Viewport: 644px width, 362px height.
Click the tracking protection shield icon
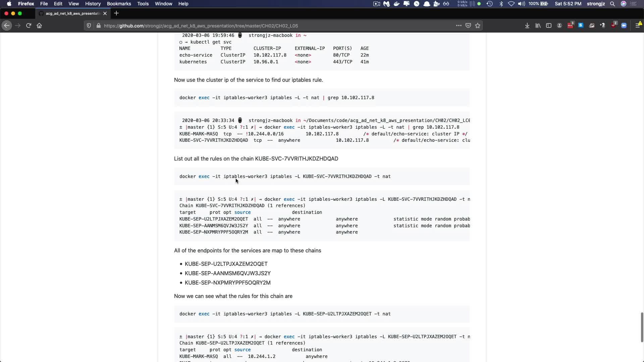click(89, 25)
